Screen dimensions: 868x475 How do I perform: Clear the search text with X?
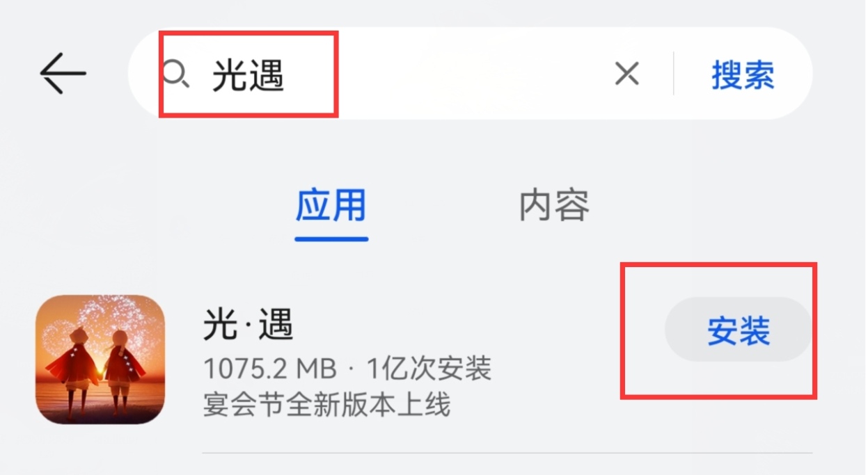[x=627, y=73]
